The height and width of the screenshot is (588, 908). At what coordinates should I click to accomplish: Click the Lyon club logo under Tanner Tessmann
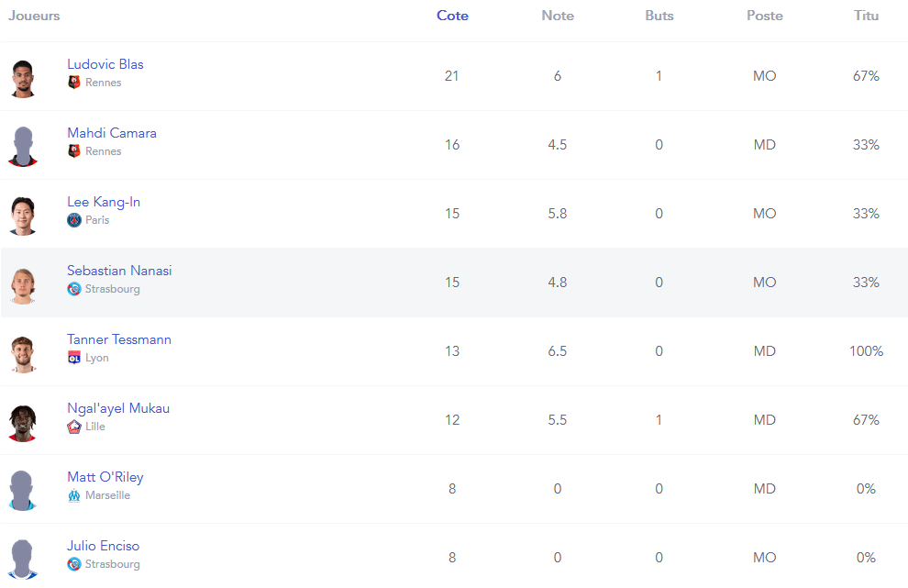pos(74,358)
